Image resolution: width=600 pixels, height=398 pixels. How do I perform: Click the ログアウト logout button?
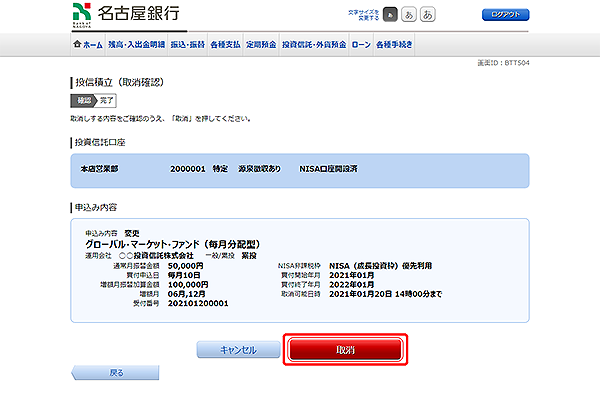click(505, 15)
